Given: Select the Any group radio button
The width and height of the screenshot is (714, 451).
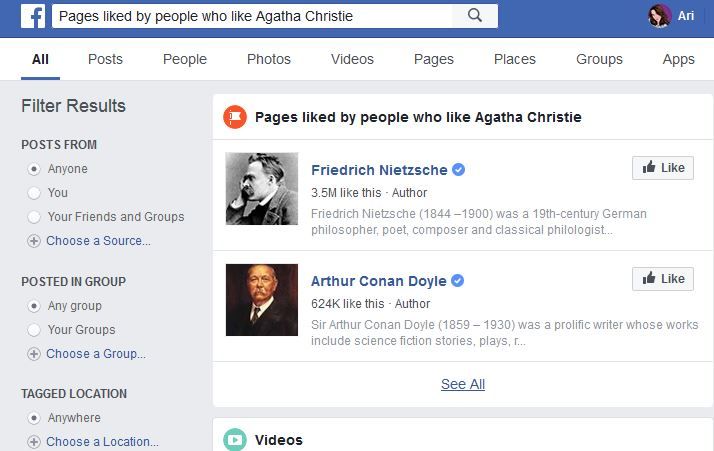Looking at the screenshot, I should 34,306.
